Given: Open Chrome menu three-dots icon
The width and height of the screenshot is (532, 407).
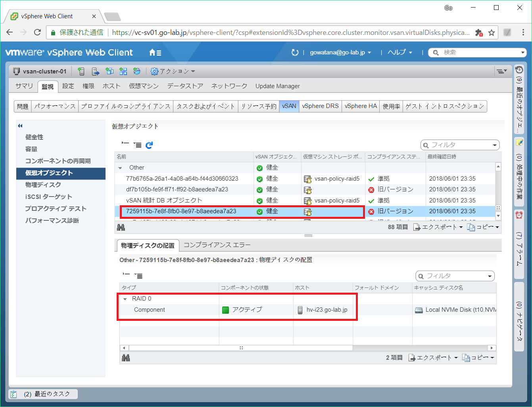Looking at the screenshot, I should (x=523, y=33).
